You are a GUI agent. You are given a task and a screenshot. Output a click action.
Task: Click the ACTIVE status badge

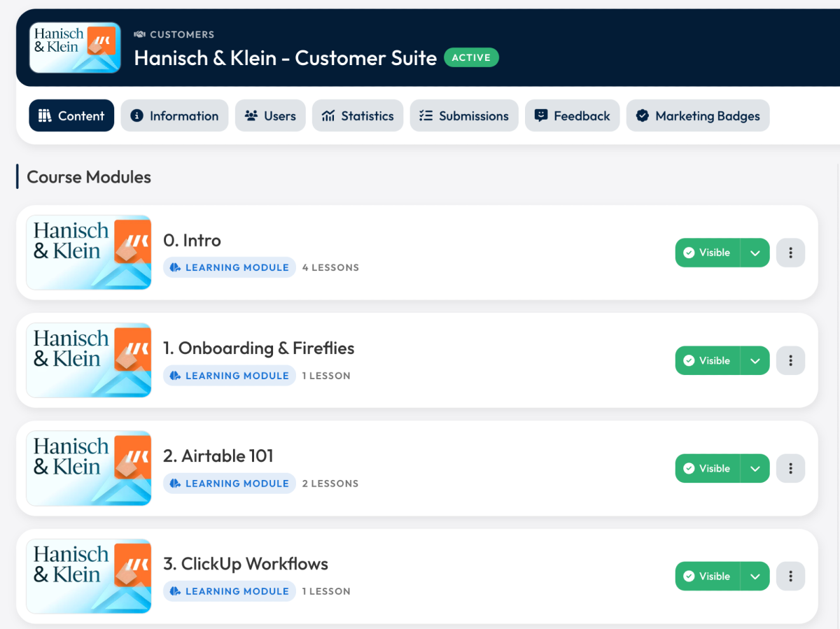pyautogui.click(x=471, y=57)
